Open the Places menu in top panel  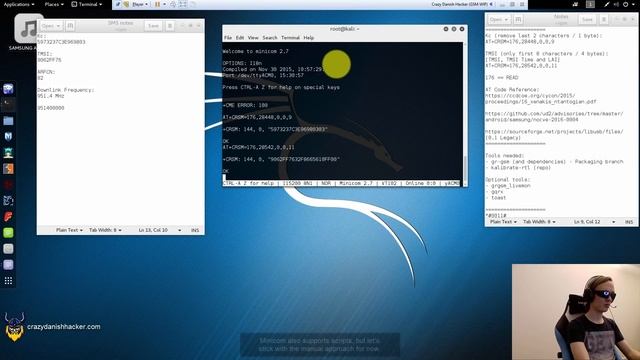point(54,4)
